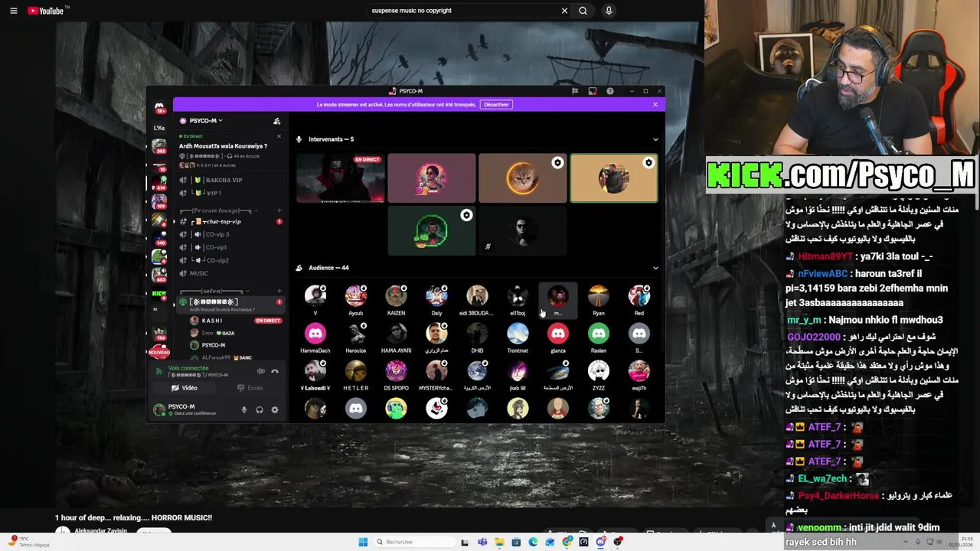
Task: Open audience member glanza's avatar
Action: [x=558, y=334]
